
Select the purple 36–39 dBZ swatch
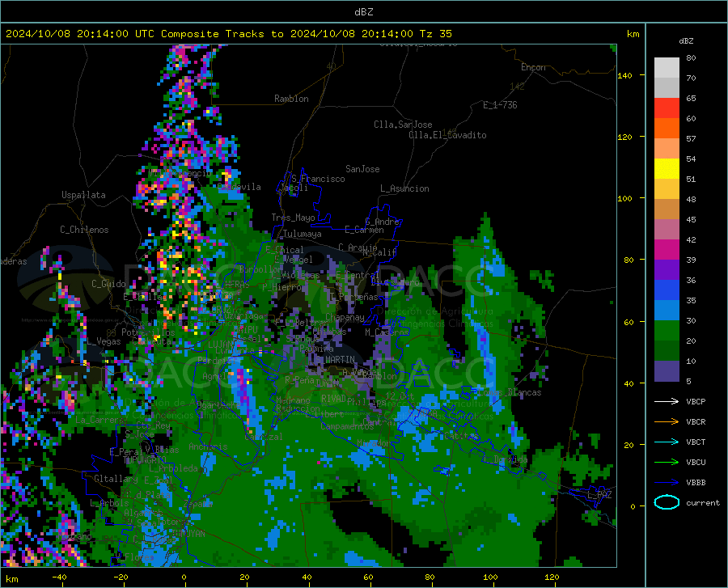(x=667, y=270)
